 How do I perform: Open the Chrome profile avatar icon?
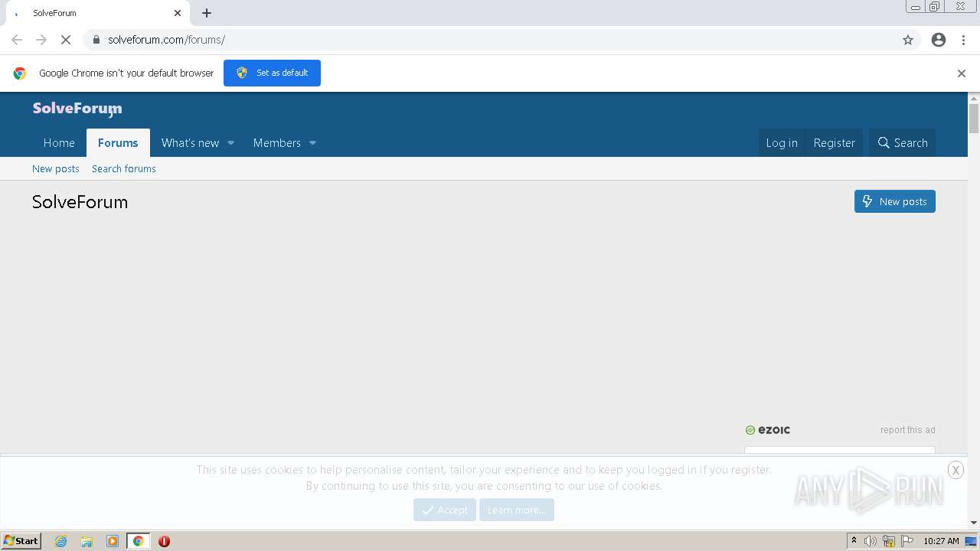click(x=939, y=40)
